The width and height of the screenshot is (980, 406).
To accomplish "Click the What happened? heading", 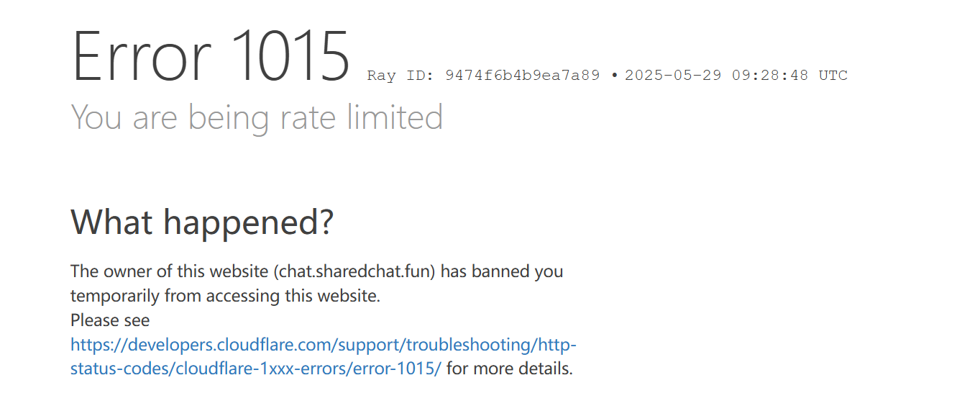I will tap(202, 222).
